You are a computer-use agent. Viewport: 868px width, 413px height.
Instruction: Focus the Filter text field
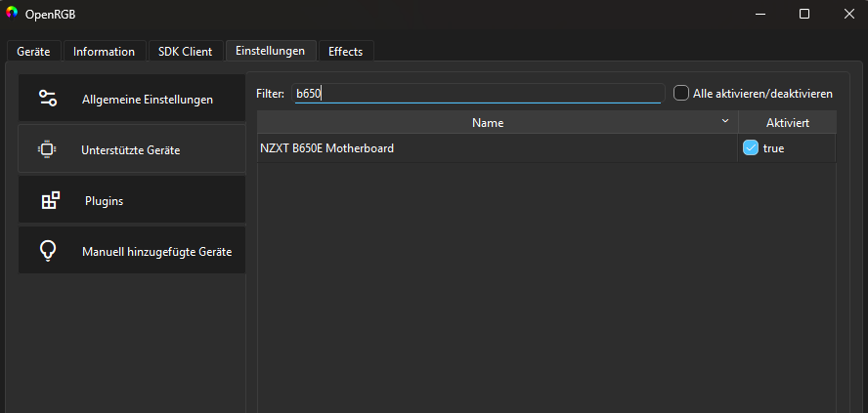coord(479,94)
